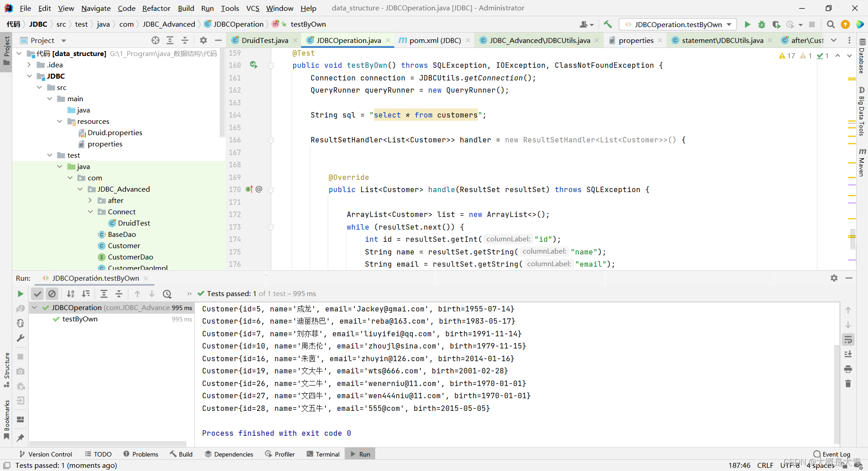Click the Select Opened File target icon
The height and width of the screenshot is (471, 868).
(x=156, y=40)
